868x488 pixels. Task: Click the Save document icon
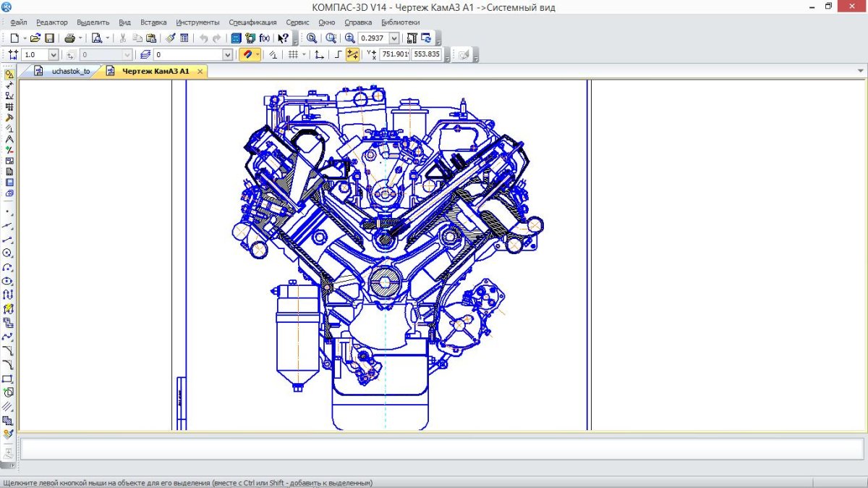tap(49, 38)
